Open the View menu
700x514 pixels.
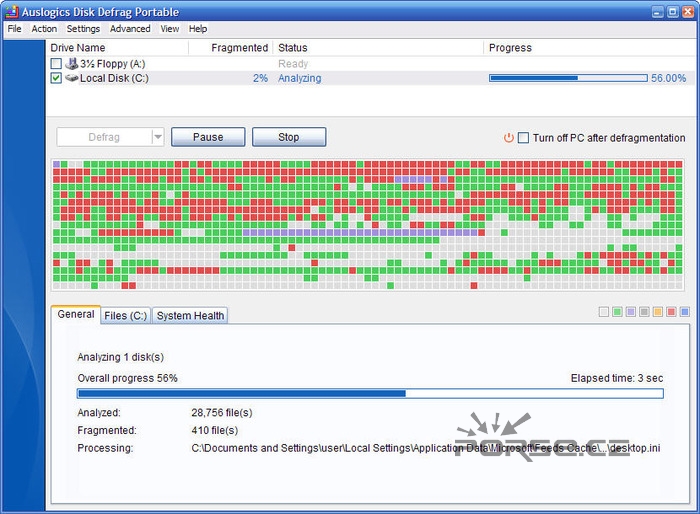point(170,29)
